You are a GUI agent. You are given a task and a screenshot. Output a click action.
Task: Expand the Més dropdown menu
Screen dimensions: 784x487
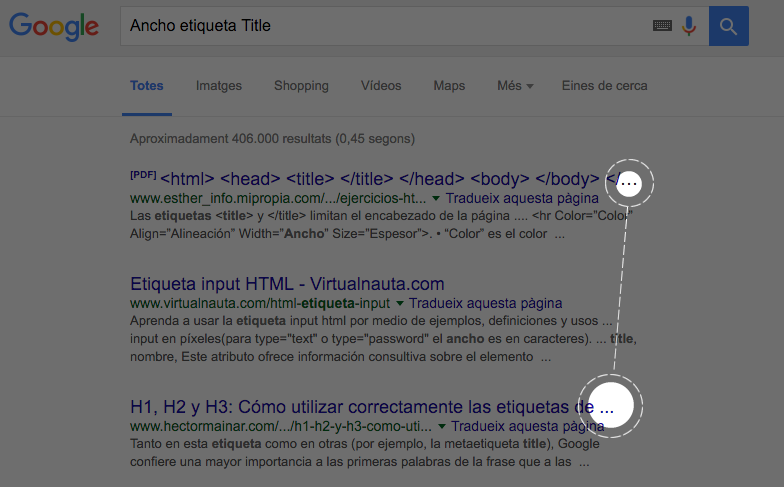tap(514, 86)
